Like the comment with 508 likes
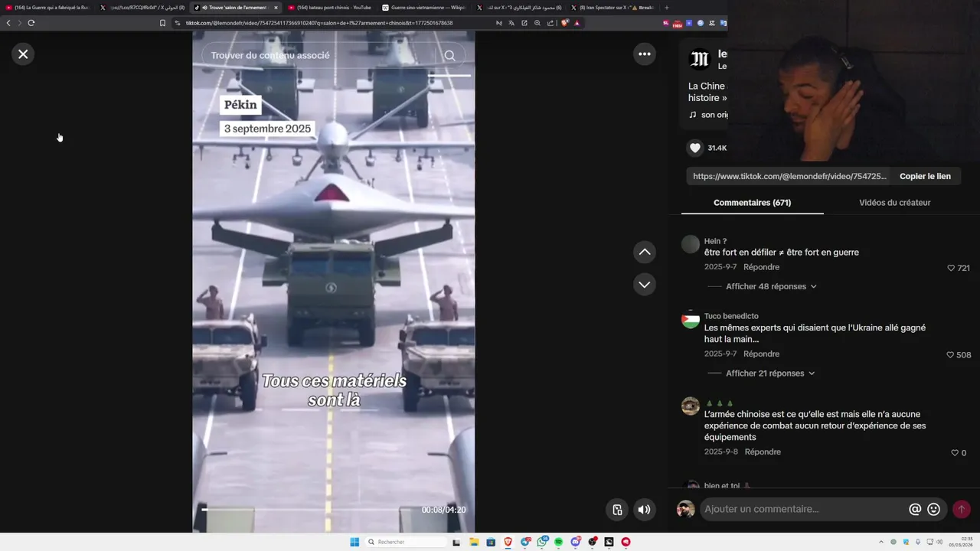 [950, 354]
